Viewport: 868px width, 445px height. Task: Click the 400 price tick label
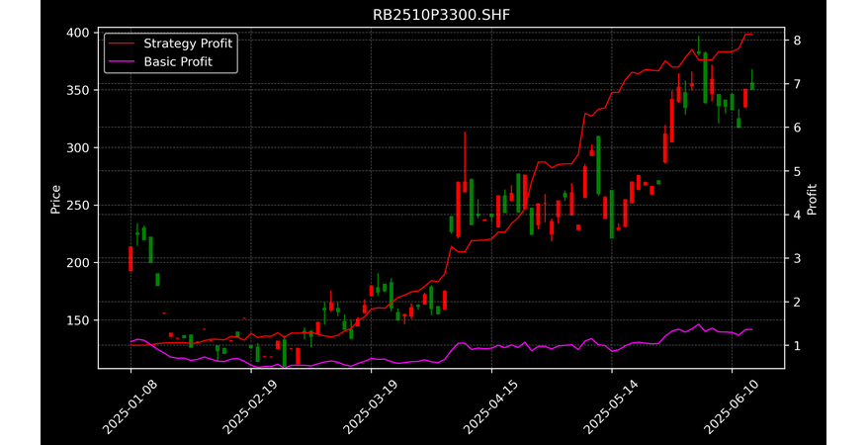tap(77, 33)
